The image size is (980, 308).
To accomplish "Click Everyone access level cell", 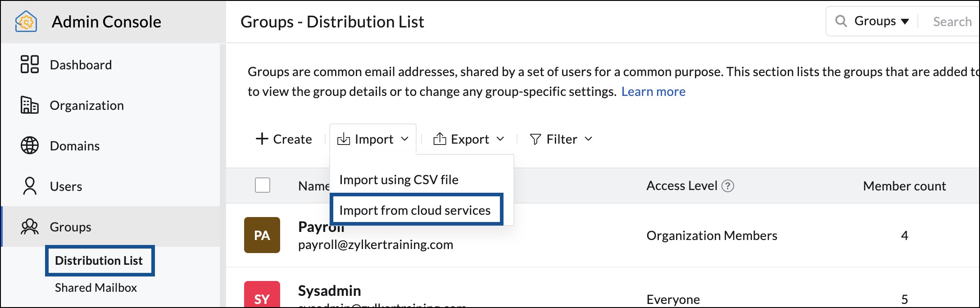I will [673, 299].
